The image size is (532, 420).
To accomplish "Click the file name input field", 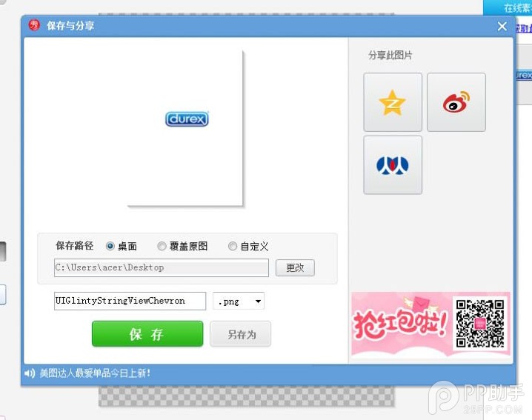I will 130,301.
